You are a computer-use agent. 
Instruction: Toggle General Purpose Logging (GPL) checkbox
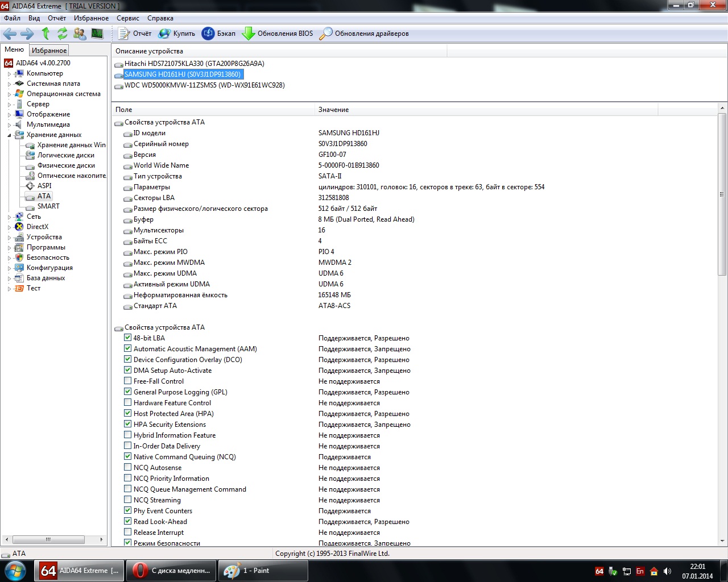point(127,392)
